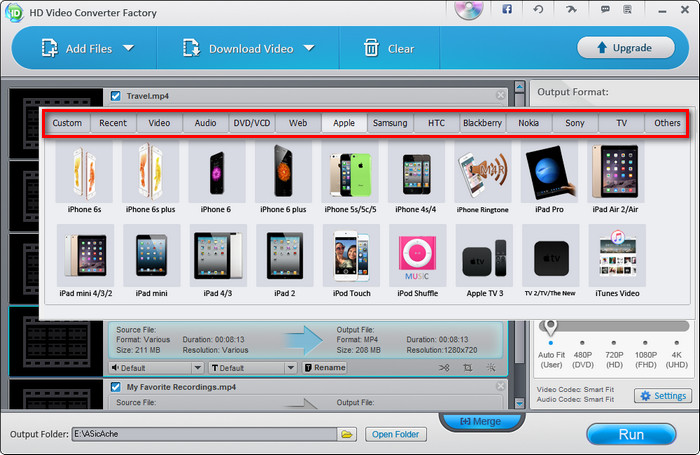Expand the Add Files dropdown arrow
700x455 pixels.
(x=129, y=48)
